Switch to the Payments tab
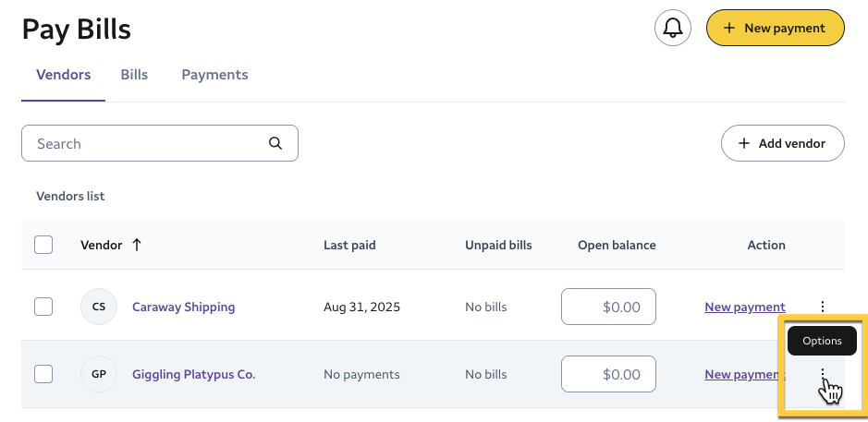868x422 pixels. click(214, 75)
